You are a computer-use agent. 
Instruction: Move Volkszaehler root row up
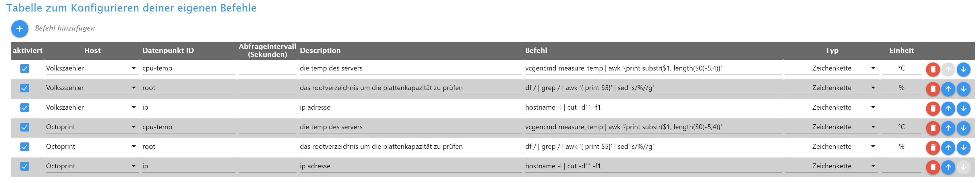(x=948, y=89)
